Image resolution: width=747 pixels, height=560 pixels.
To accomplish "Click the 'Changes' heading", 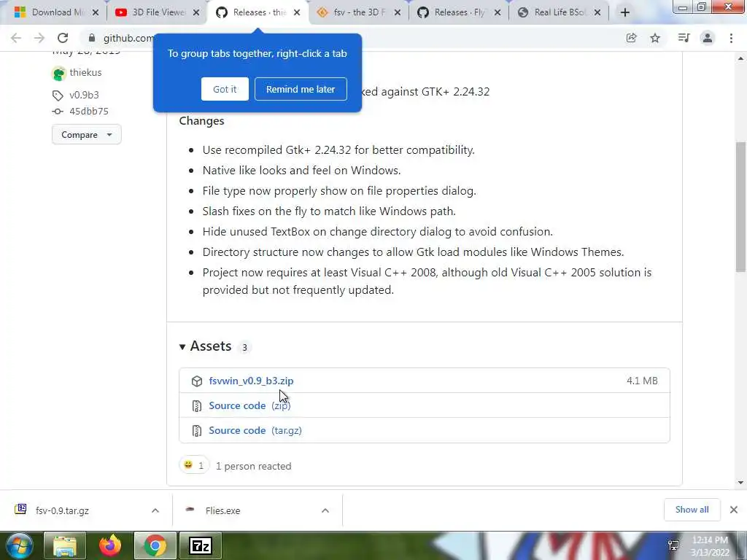I will pyautogui.click(x=201, y=121).
